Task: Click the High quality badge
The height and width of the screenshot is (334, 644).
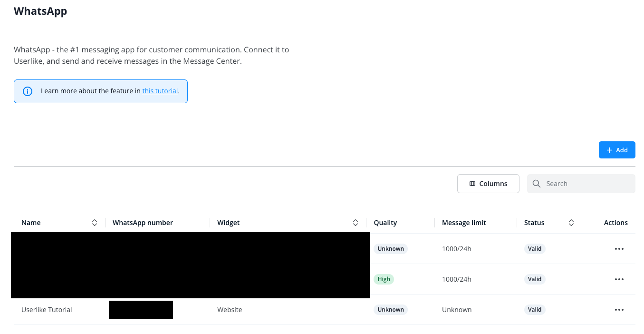Action: click(x=384, y=279)
